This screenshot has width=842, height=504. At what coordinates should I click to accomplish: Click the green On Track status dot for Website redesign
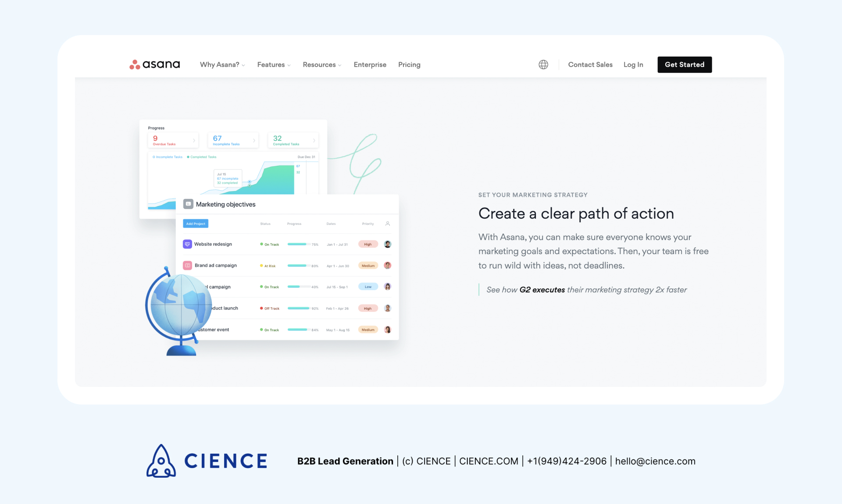(262, 245)
